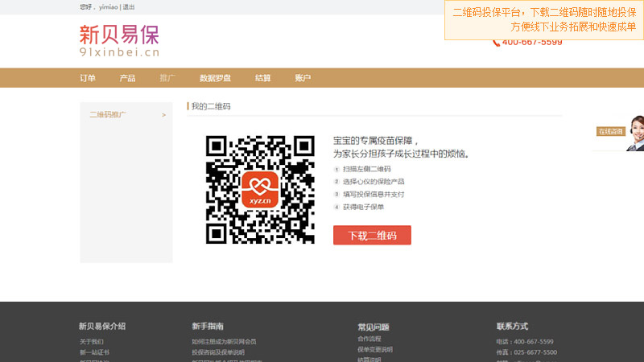644x362 pixels.
Task: Open the 数据罗盘 menu
Action: click(x=215, y=78)
